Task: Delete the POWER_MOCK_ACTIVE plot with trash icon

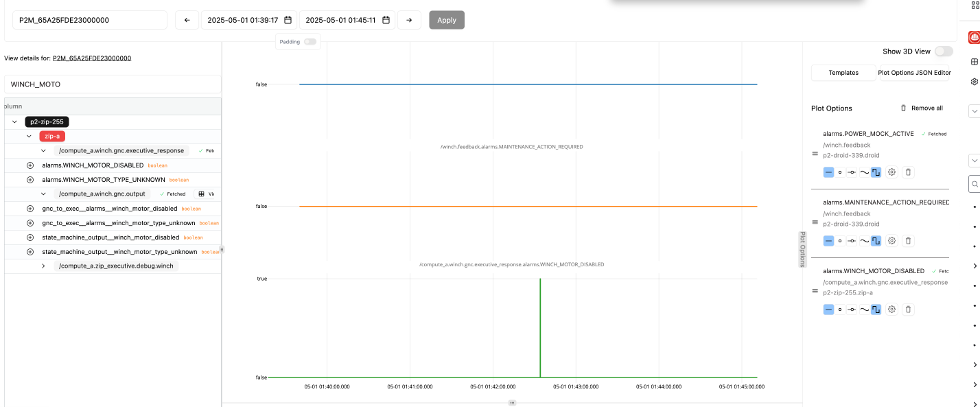Action: point(908,172)
